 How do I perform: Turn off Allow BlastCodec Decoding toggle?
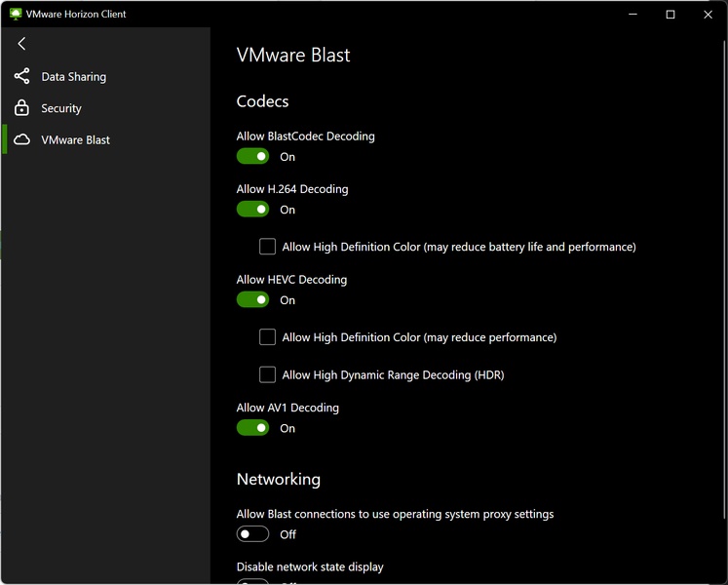tap(252, 156)
